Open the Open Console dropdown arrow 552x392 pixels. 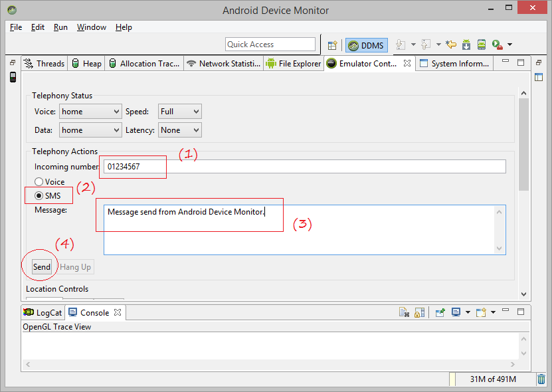pyautogui.click(x=493, y=312)
